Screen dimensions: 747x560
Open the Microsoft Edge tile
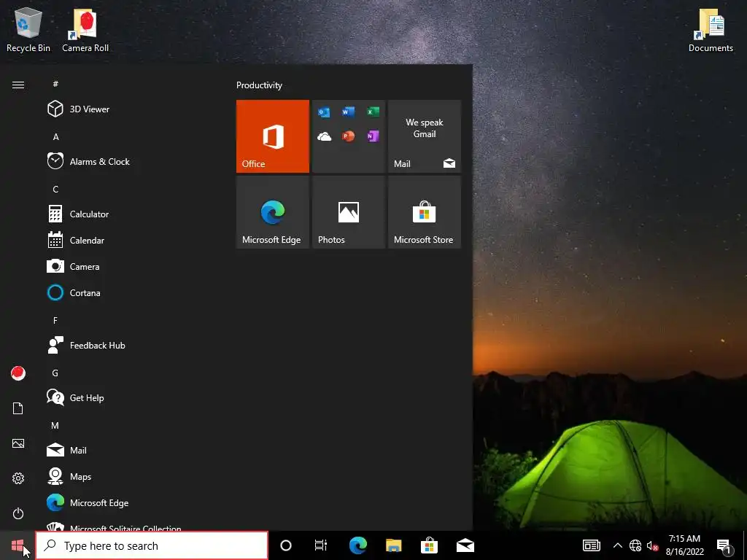(x=273, y=212)
